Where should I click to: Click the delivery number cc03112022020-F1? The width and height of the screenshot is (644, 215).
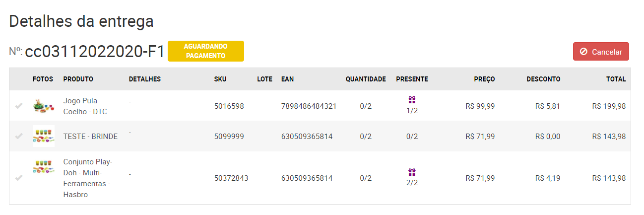pos(94,52)
